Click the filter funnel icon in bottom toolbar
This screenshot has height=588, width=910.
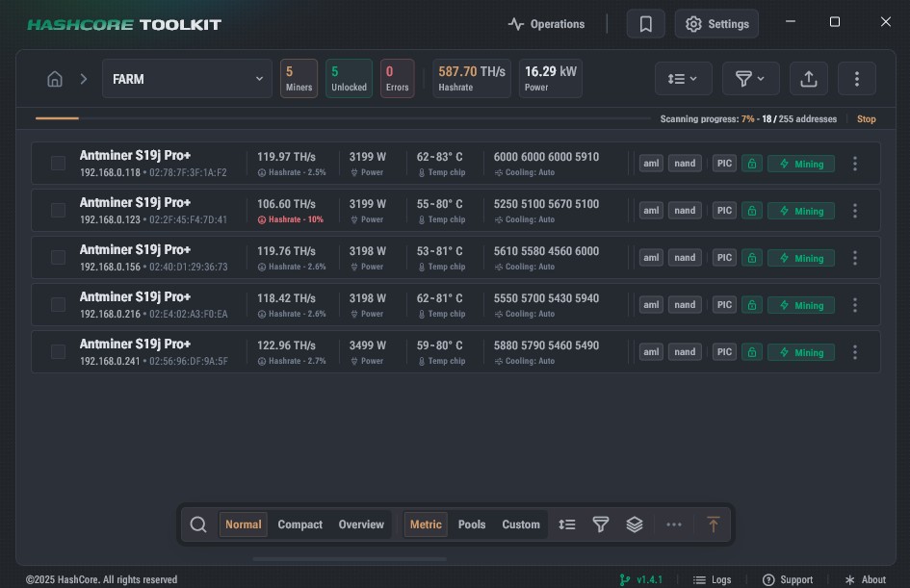[601, 524]
